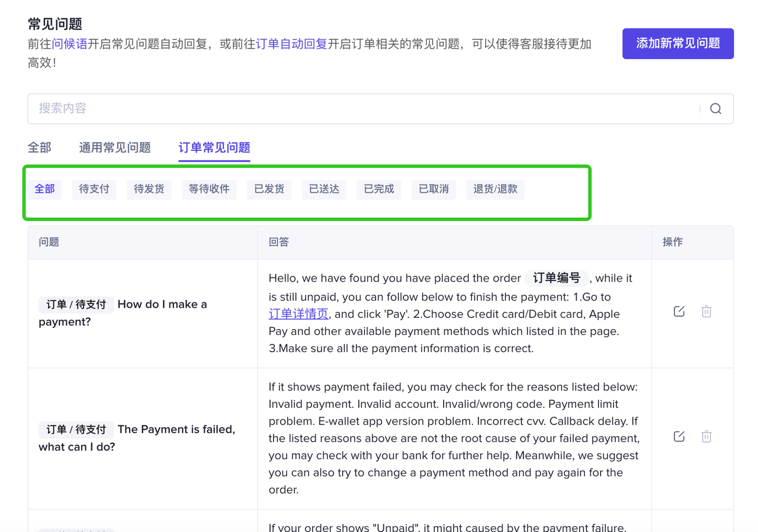758x532 pixels.
Task: Switch to the 全部 top tab
Action: (40, 148)
